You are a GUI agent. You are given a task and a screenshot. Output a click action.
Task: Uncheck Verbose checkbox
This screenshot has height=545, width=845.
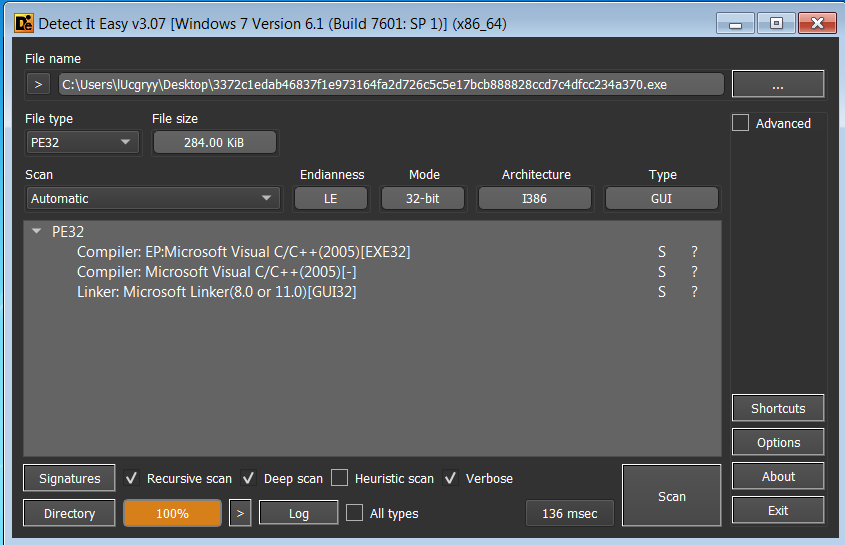coord(450,478)
